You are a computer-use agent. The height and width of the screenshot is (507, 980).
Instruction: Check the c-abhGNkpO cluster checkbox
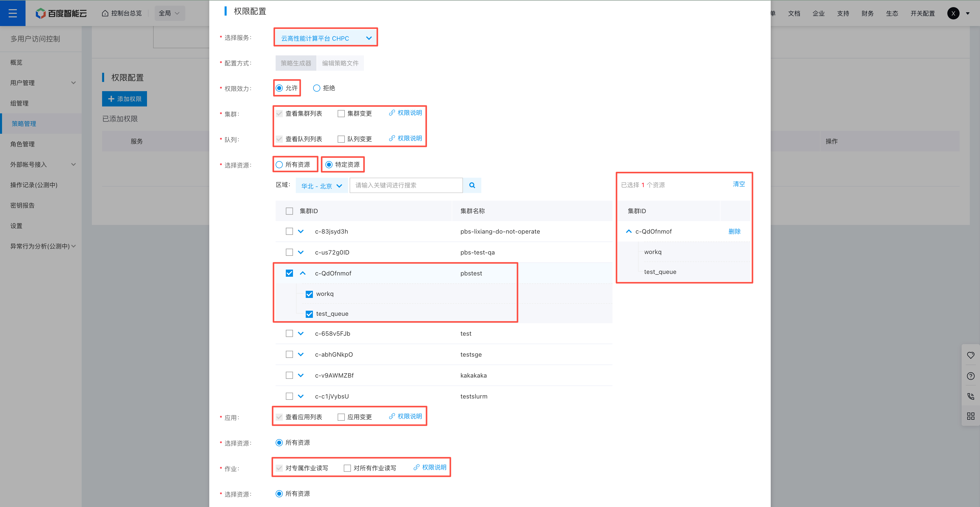(x=289, y=354)
